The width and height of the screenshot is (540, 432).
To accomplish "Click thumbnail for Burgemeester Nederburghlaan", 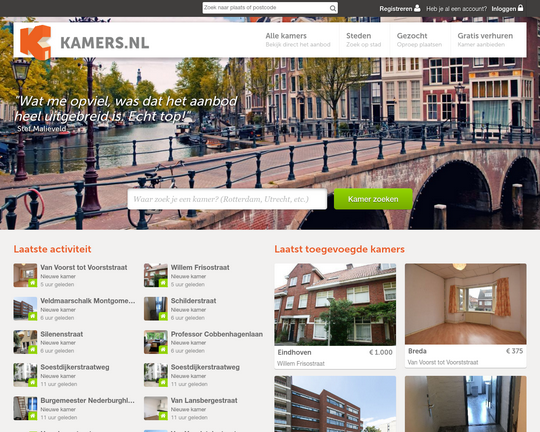I will pyautogui.click(x=25, y=408).
